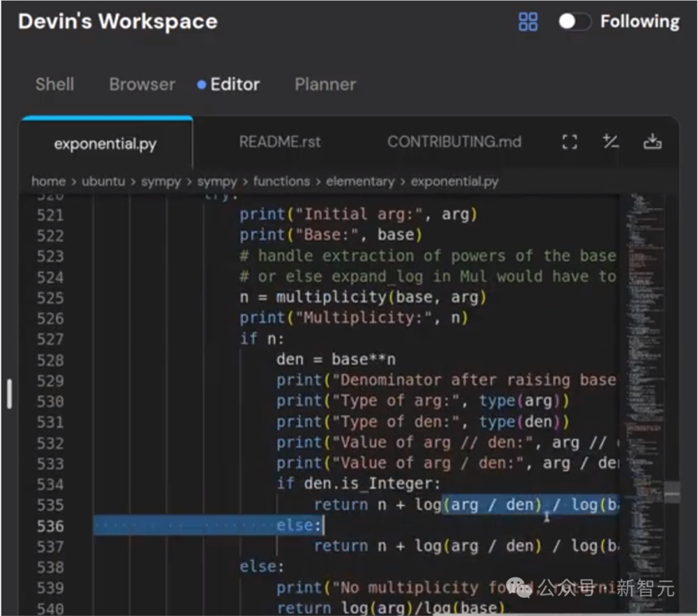Click the highlighted 'else:' on line 536
This screenshot has height=616, width=698.
click(x=298, y=526)
